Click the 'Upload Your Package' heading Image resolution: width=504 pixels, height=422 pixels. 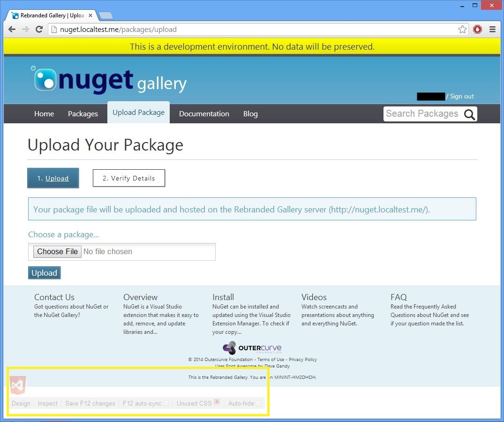click(105, 144)
